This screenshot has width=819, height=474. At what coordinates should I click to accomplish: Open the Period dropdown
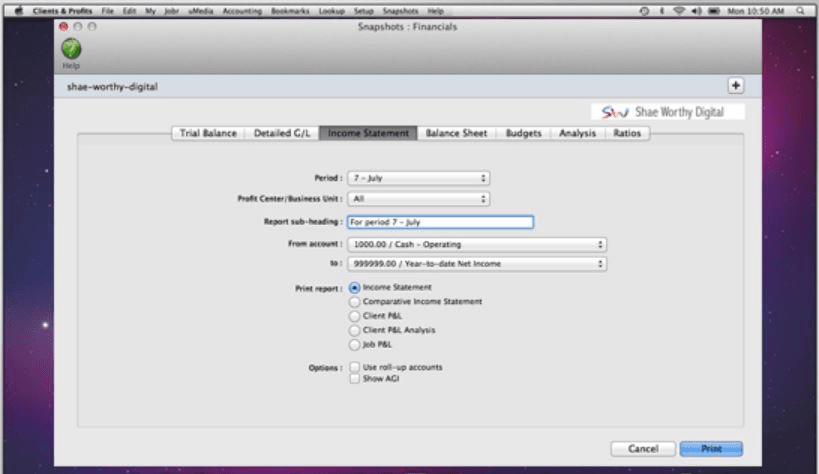tap(418, 178)
